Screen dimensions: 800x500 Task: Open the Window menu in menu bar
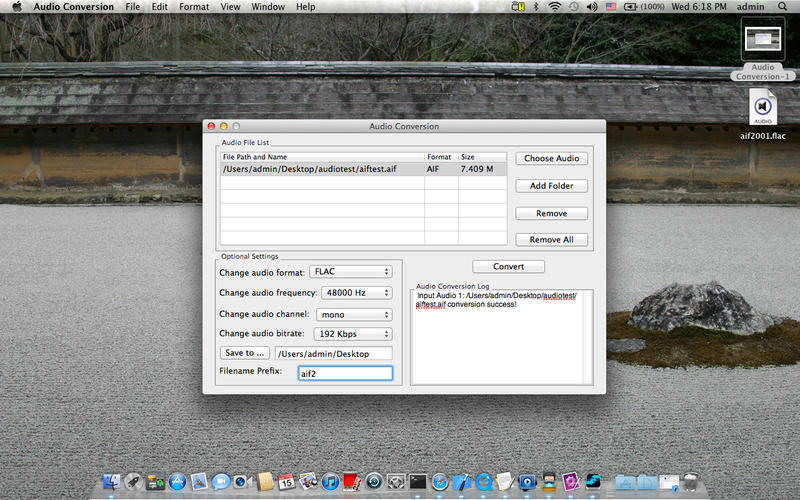pyautogui.click(x=267, y=7)
